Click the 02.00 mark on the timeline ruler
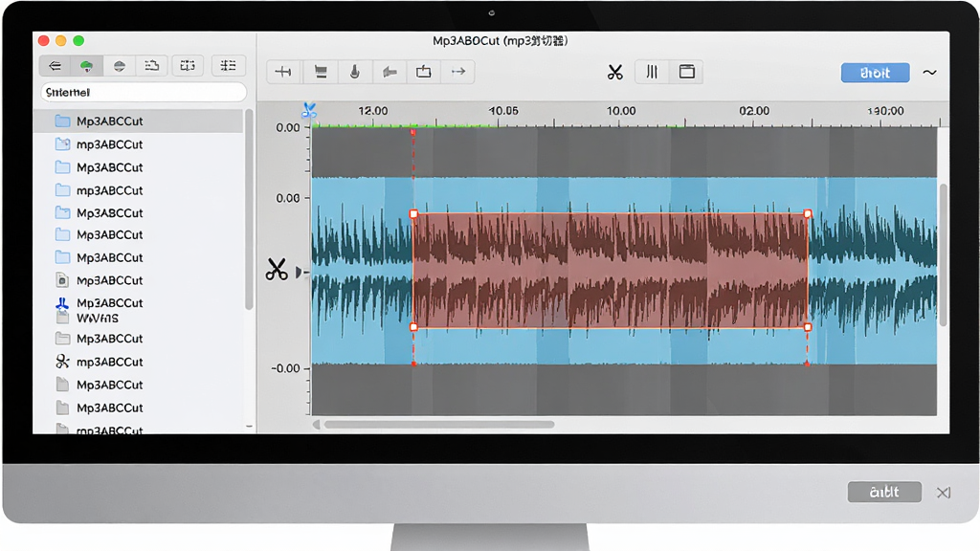980x551 pixels. pyautogui.click(x=754, y=111)
